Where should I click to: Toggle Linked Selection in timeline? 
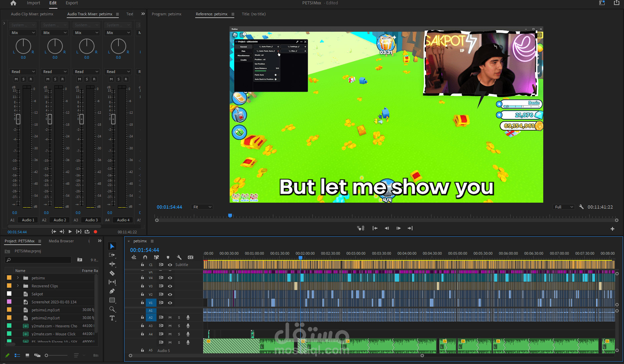point(156,257)
